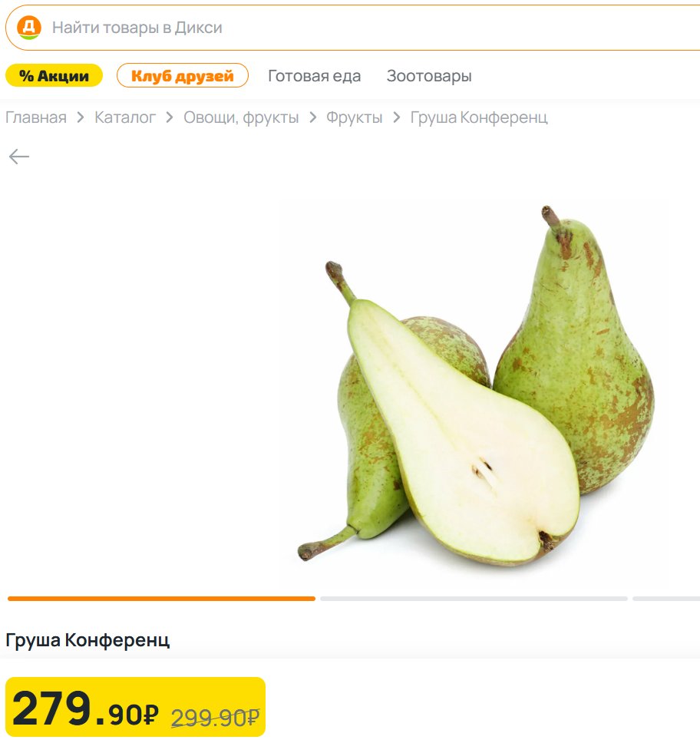Click the chevron after Каталог breadcrumb
Image resolution: width=700 pixels, height=743 pixels.
(170, 117)
